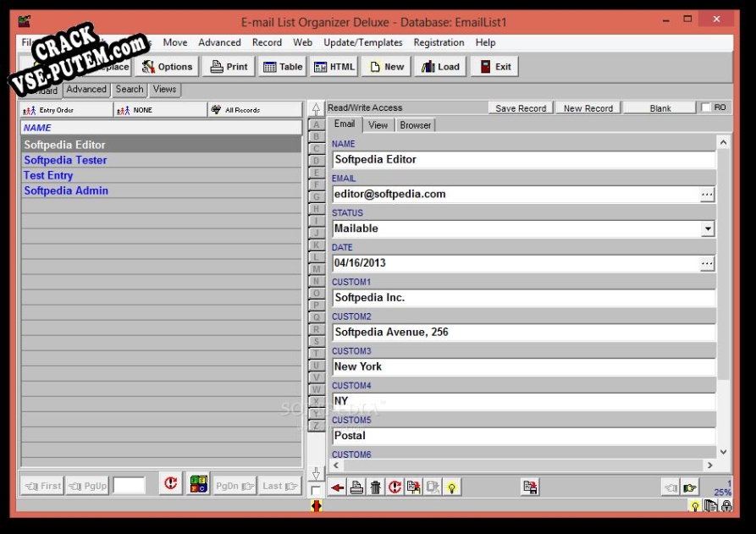Image resolution: width=756 pixels, height=534 pixels.
Task: Open the Registration menu
Action: coord(439,42)
